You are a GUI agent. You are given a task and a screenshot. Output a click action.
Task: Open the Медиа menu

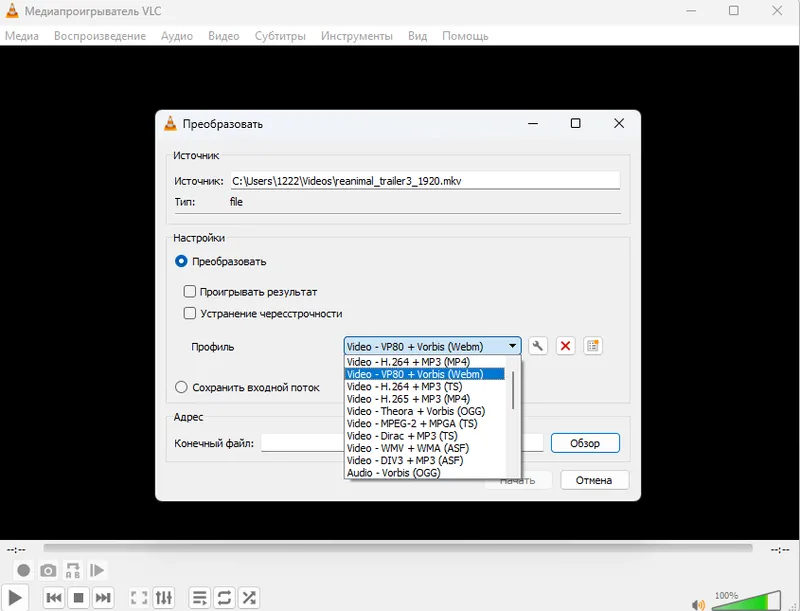(x=22, y=36)
